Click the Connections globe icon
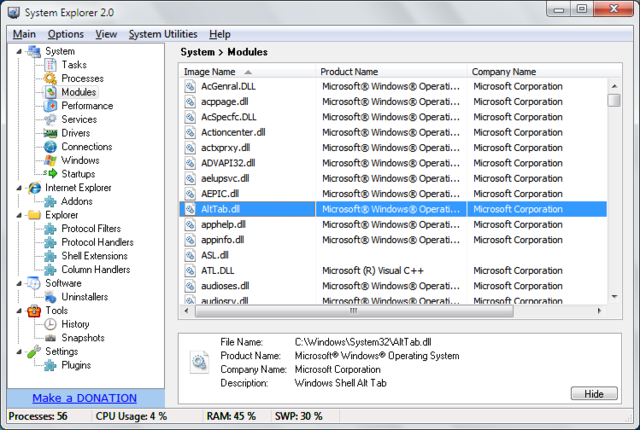Screen dimensions: 640x430 click(x=50, y=146)
